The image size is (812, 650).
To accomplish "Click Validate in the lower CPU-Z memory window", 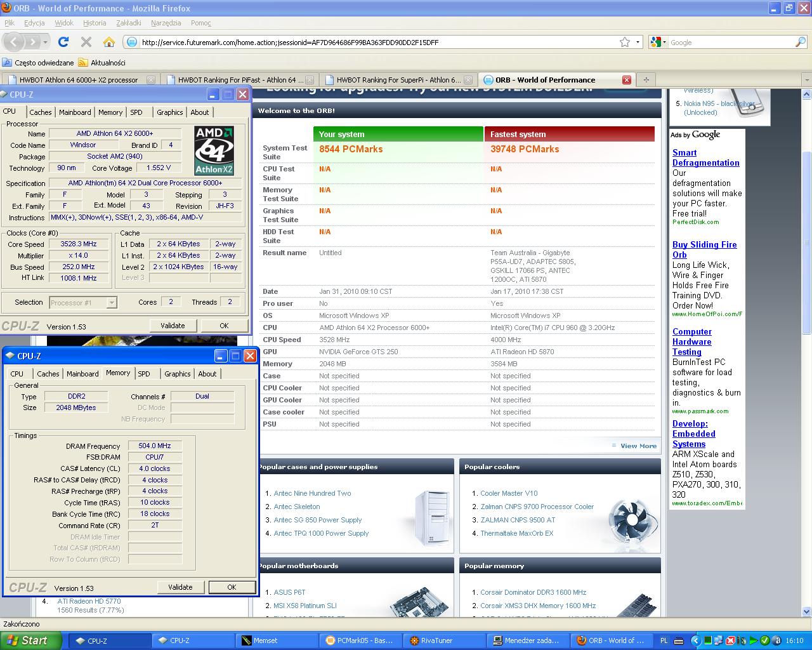I will tap(180, 587).
